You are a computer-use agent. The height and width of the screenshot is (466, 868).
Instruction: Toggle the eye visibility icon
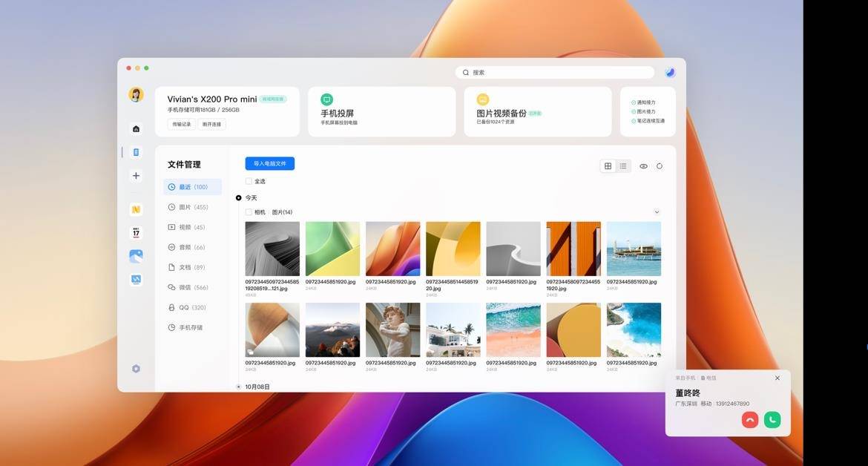(643, 166)
